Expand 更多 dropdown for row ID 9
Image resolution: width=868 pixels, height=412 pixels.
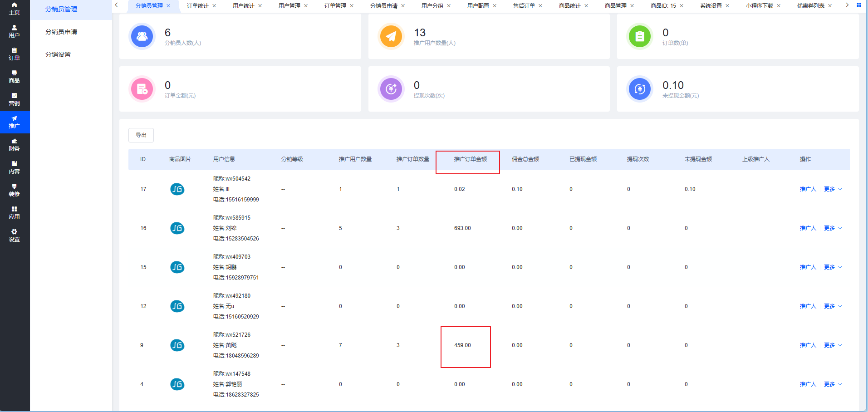point(833,345)
